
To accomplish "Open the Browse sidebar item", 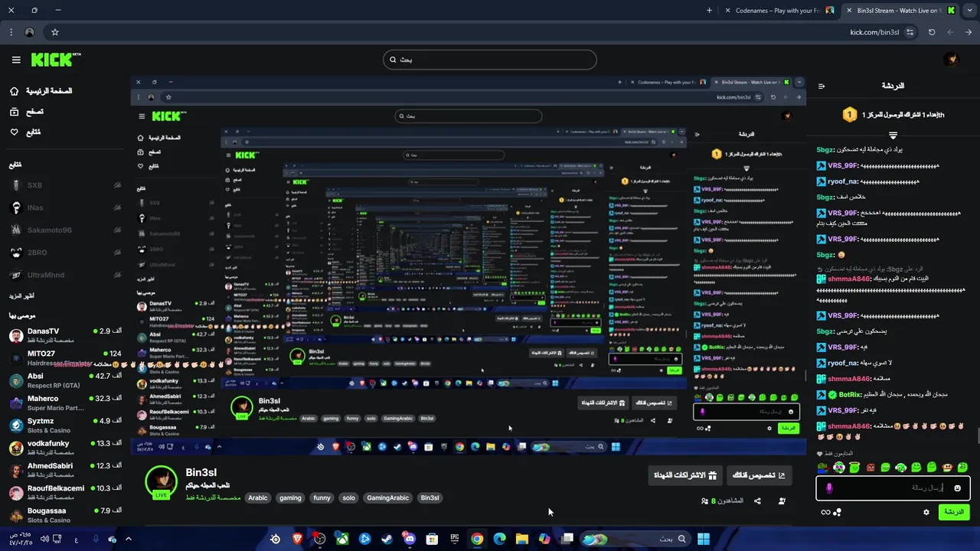I will 26,112.
